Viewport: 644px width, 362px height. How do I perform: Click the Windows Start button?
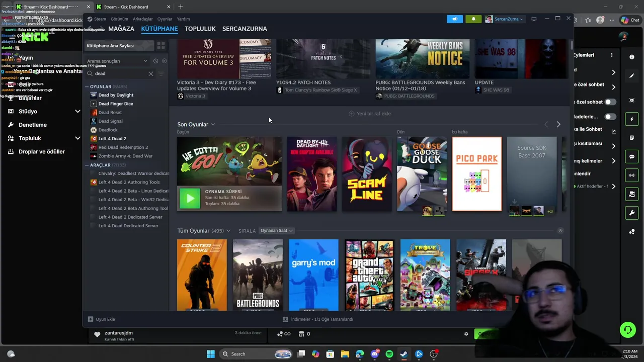pyautogui.click(x=211, y=354)
